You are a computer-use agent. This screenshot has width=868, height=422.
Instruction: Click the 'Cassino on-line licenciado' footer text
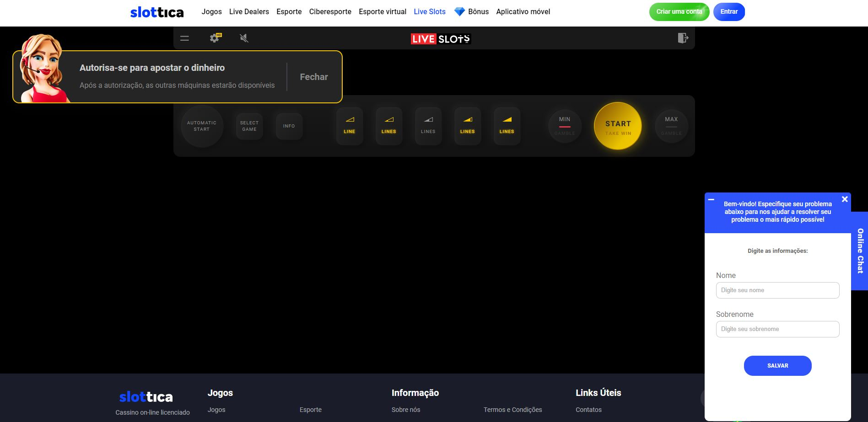pos(152,412)
